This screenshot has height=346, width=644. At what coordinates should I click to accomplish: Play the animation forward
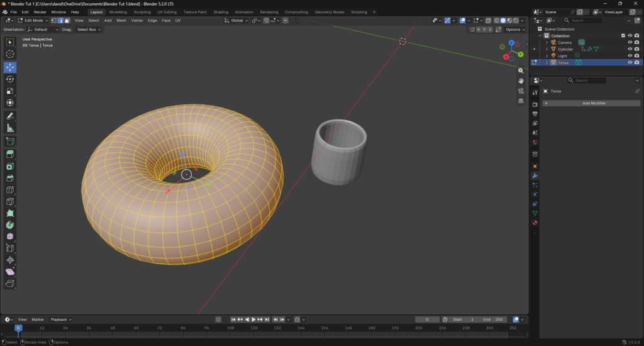[253, 320]
